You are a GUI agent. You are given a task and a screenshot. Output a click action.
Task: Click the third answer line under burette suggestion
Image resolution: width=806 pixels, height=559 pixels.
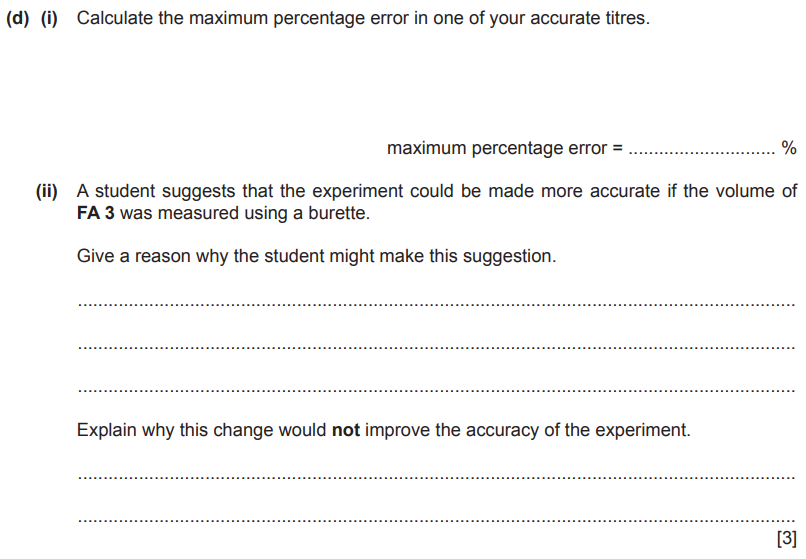coord(436,391)
